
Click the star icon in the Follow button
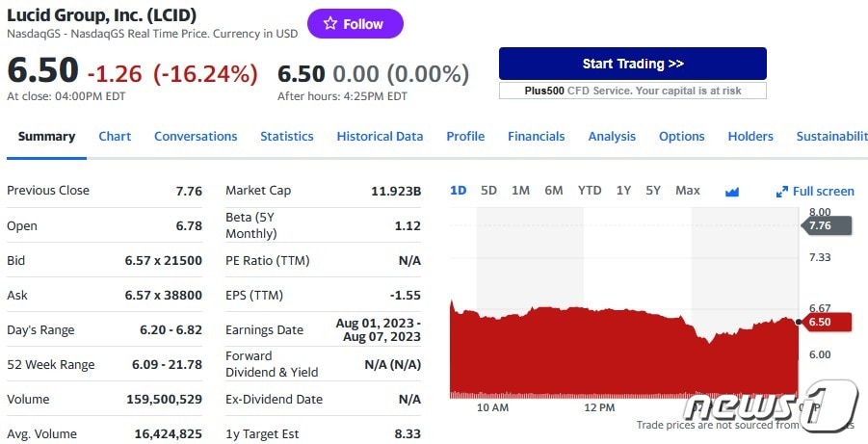[x=330, y=23]
